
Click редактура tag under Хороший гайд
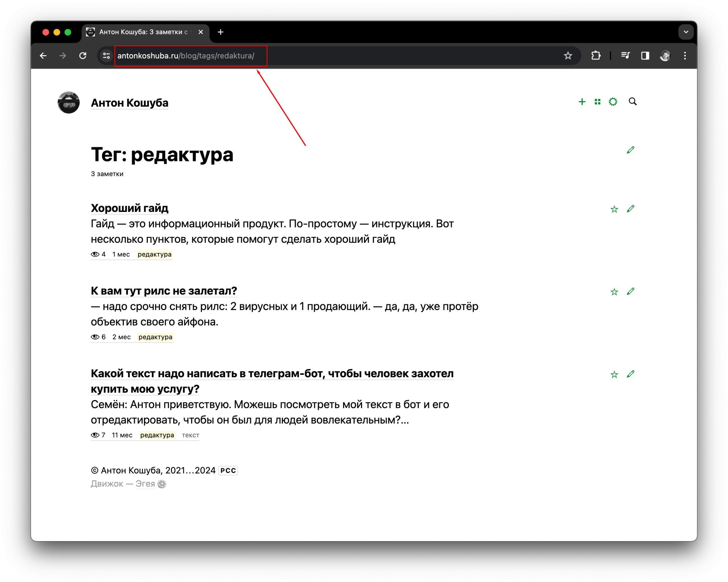pyautogui.click(x=154, y=254)
